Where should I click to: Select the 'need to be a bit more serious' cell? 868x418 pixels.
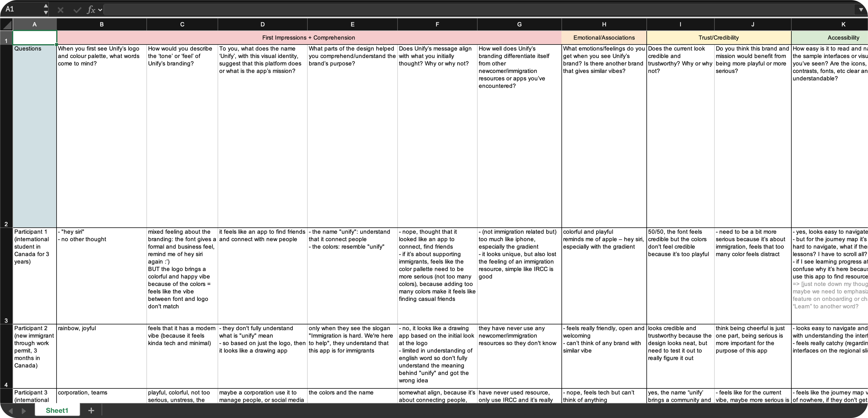753,276
